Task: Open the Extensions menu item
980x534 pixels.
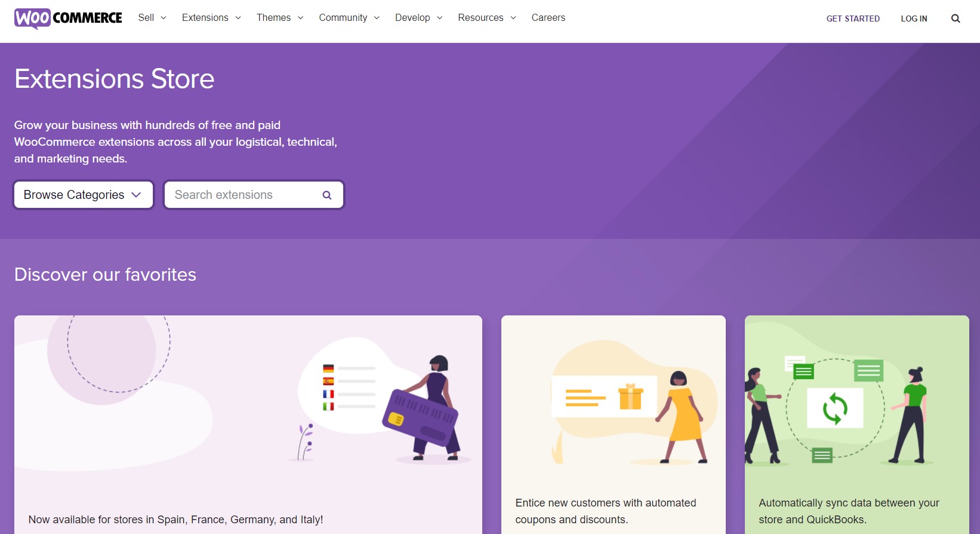Action: pyautogui.click(x=205, y=18)
